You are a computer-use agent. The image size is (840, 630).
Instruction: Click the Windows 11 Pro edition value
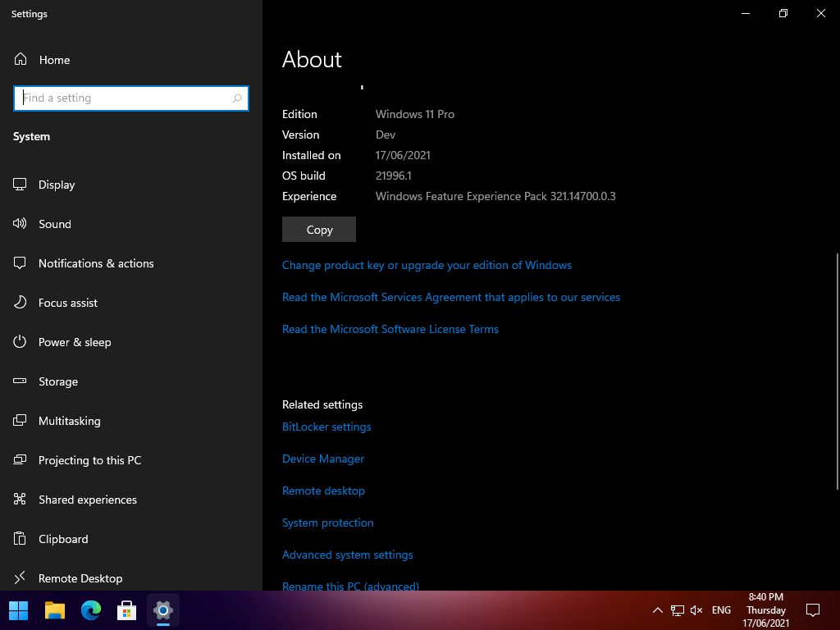[x=415, y=114]
